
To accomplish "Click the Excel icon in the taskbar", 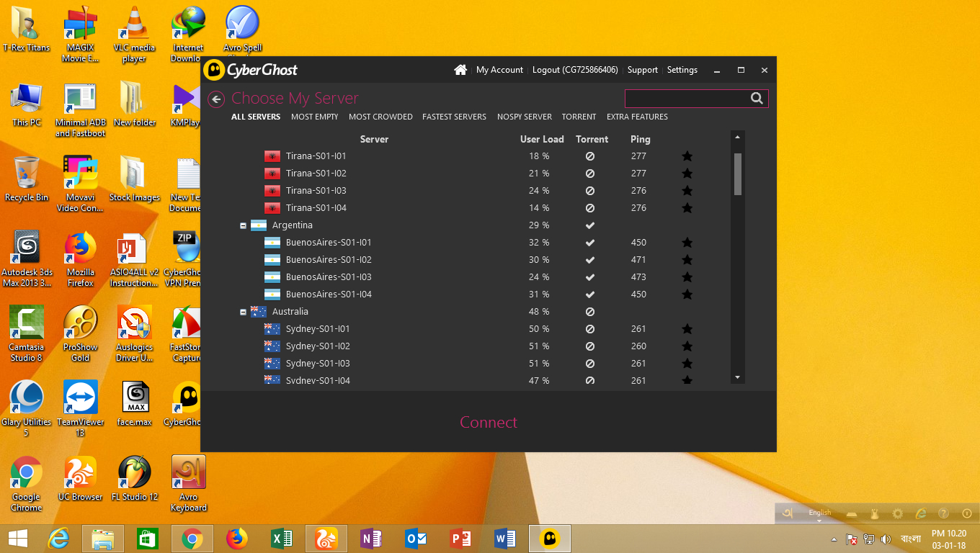I will click(x=281, y=538).
